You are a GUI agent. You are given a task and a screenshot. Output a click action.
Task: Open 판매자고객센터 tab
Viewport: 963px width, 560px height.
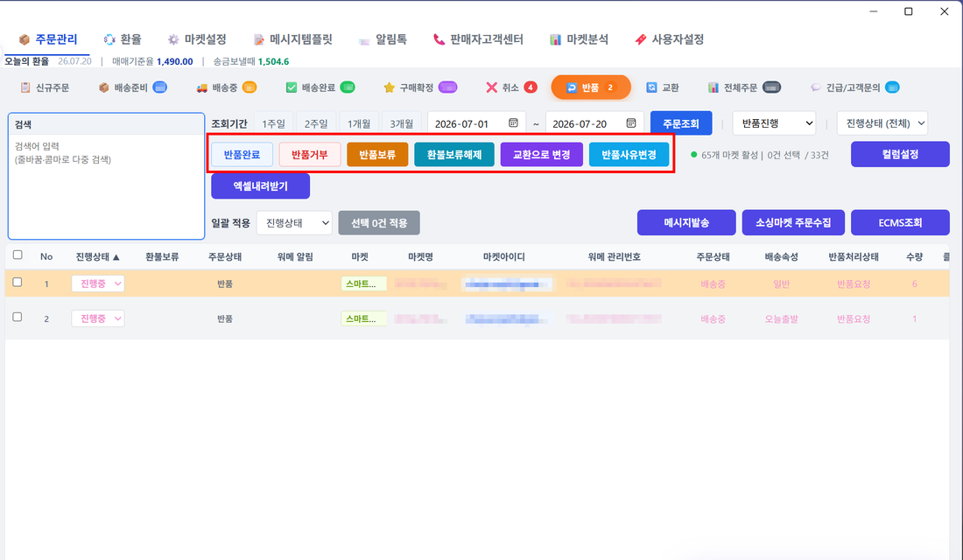(478, 39)
